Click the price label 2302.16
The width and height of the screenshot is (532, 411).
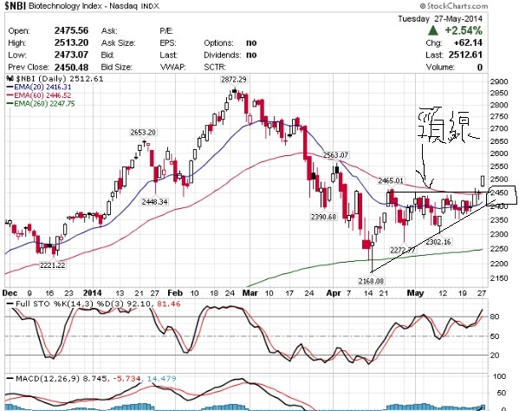[438, 242]
